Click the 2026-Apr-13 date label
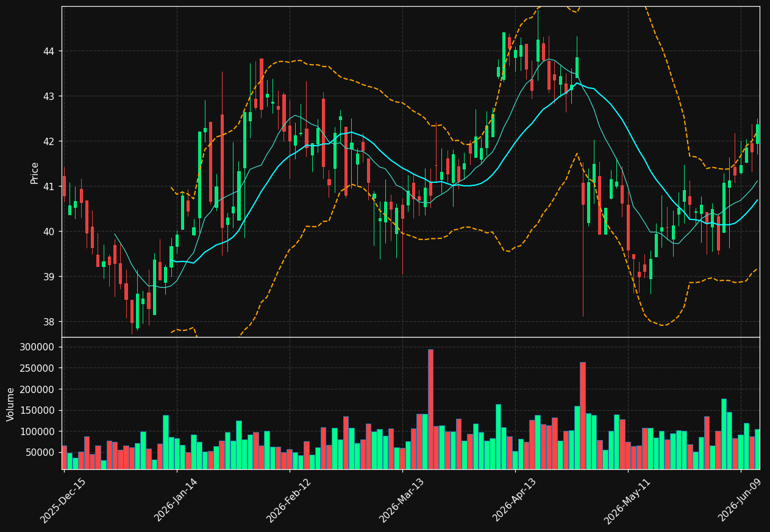The height and width of the screenshot is (532, 770). (515, 501)
